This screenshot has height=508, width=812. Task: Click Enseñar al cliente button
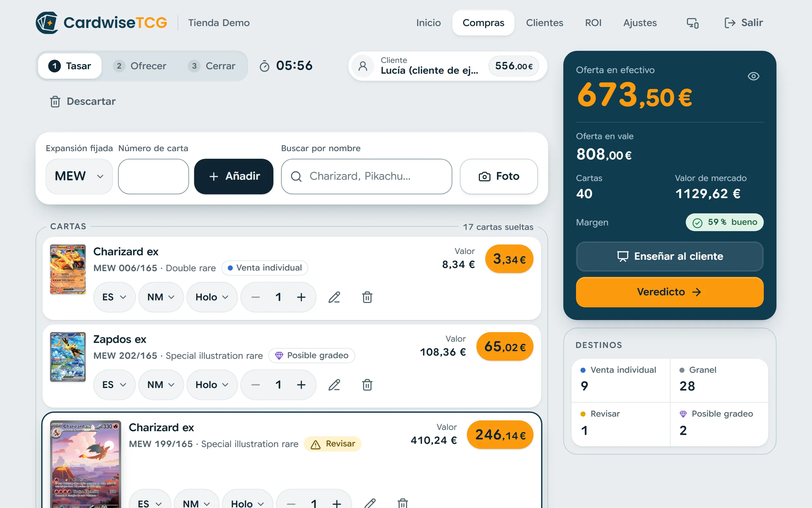669,256
